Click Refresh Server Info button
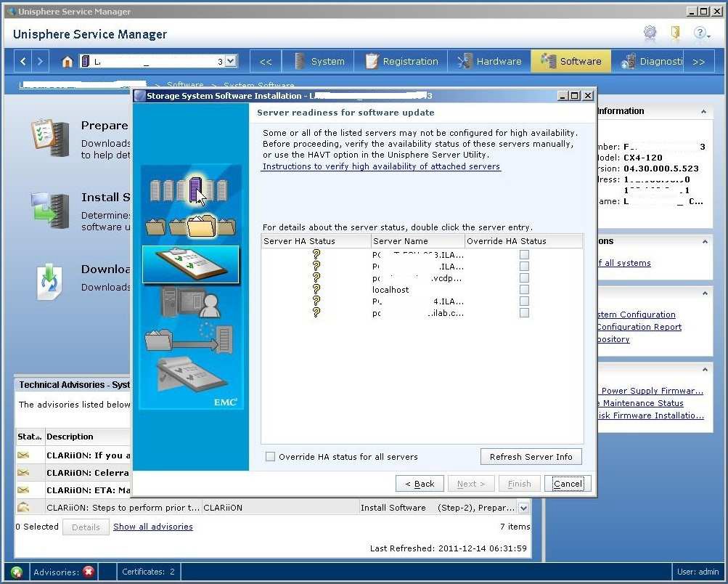This screenshot has height=584, width=728. (531, 457)
